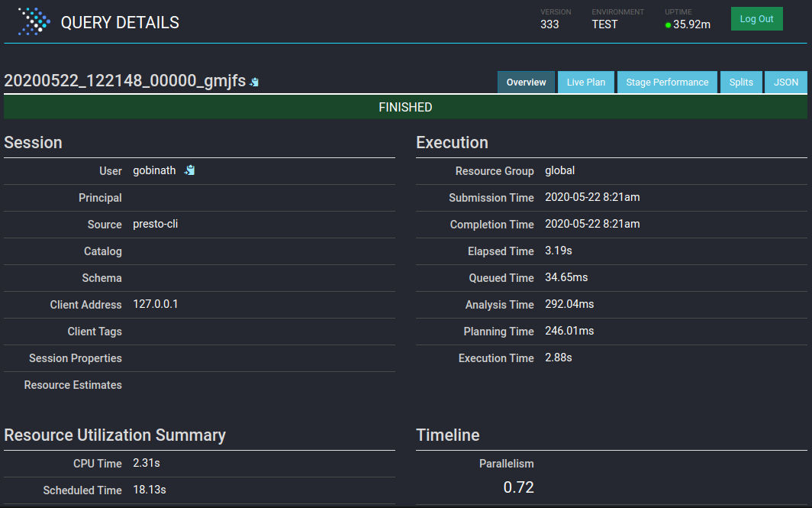Copy the query ID to clipboard
This screenshot has width=812, height=508.
click(254, 82)
